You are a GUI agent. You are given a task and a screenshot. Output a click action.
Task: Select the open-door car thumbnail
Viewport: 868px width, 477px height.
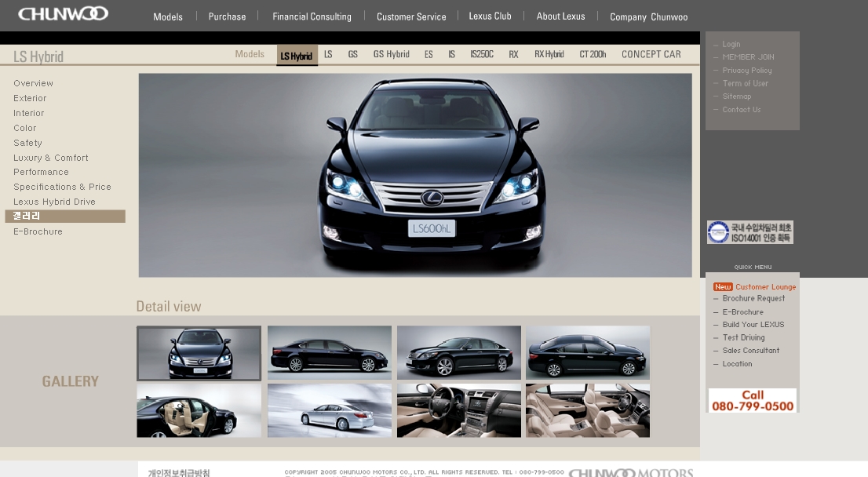(199, 410)
